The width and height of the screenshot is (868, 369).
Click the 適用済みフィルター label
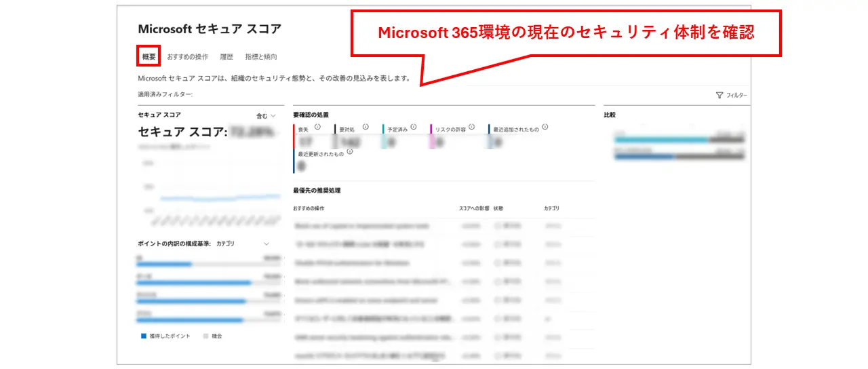click(x=165, y=94)
